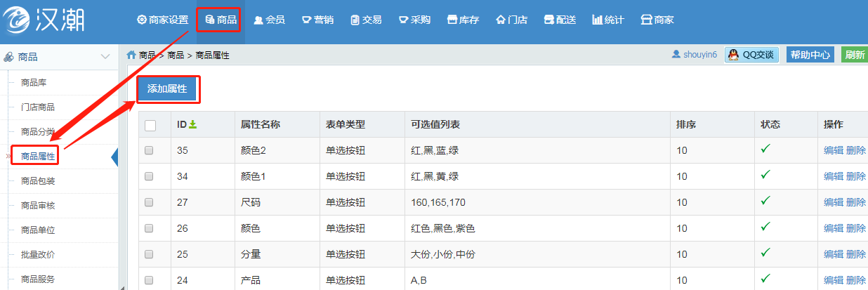Collapse the sidebar using blue arrow handle
Screen dimensions: 868x290
114,158
